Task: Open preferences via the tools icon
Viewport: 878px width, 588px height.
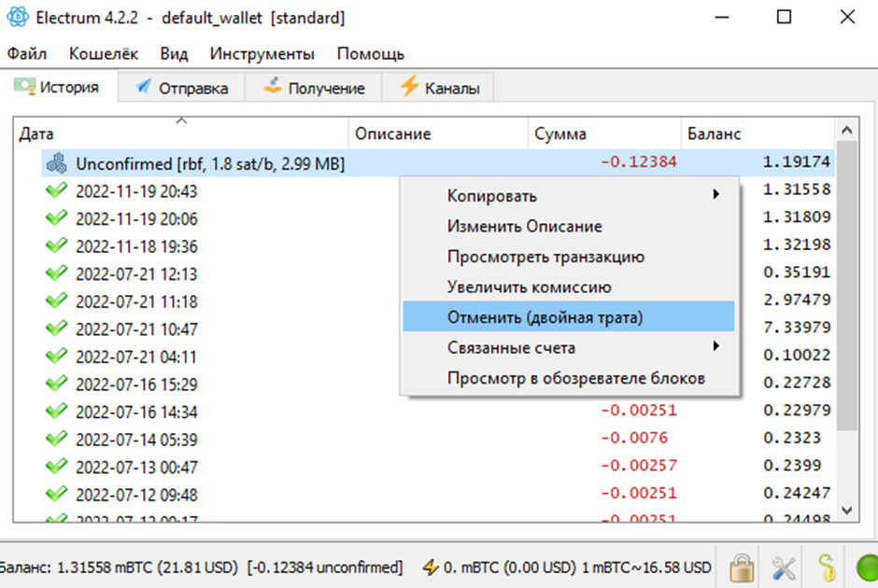Action: click(x=784, y=567)
